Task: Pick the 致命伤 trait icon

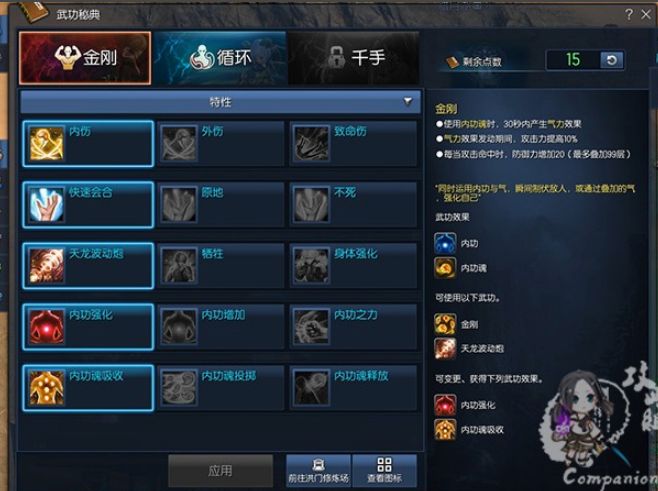Action: point(311,144)
